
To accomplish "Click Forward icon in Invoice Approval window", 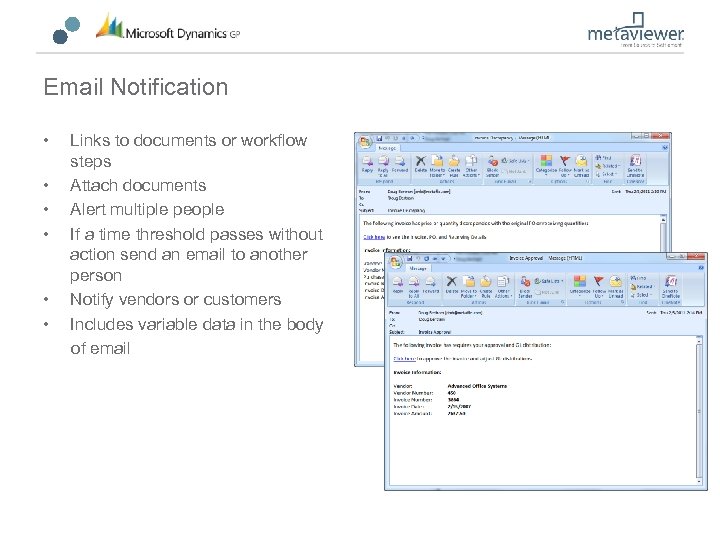I will 430,286.
